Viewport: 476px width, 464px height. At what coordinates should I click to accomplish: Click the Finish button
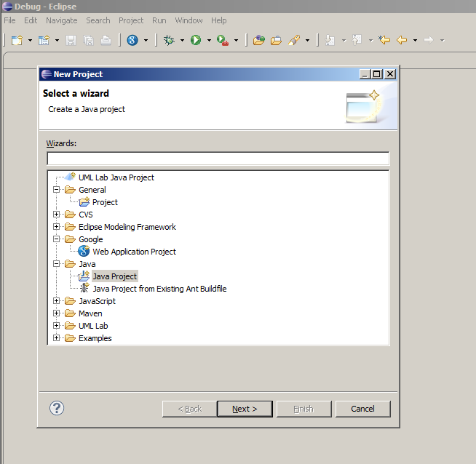pos(304,409)
